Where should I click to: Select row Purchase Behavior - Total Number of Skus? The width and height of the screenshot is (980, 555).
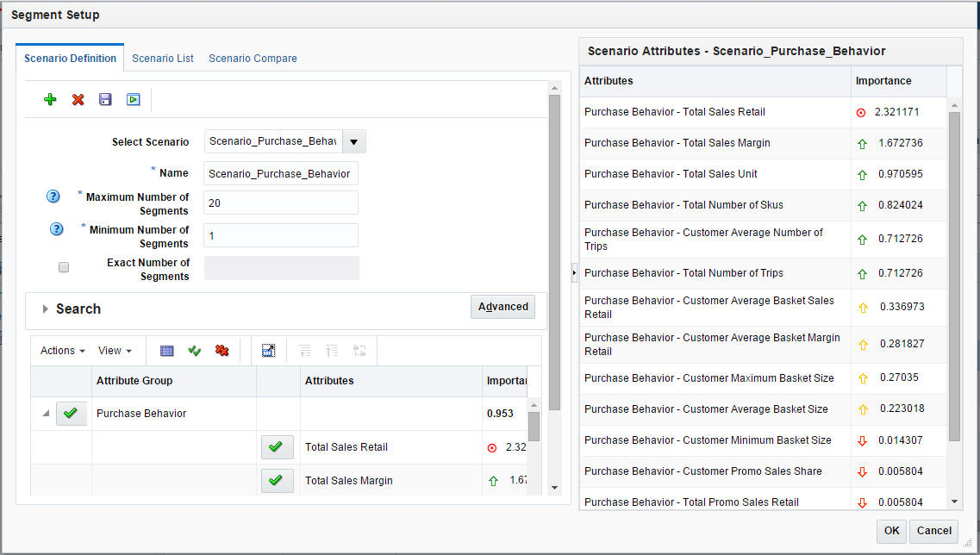(x=763, y=205)
